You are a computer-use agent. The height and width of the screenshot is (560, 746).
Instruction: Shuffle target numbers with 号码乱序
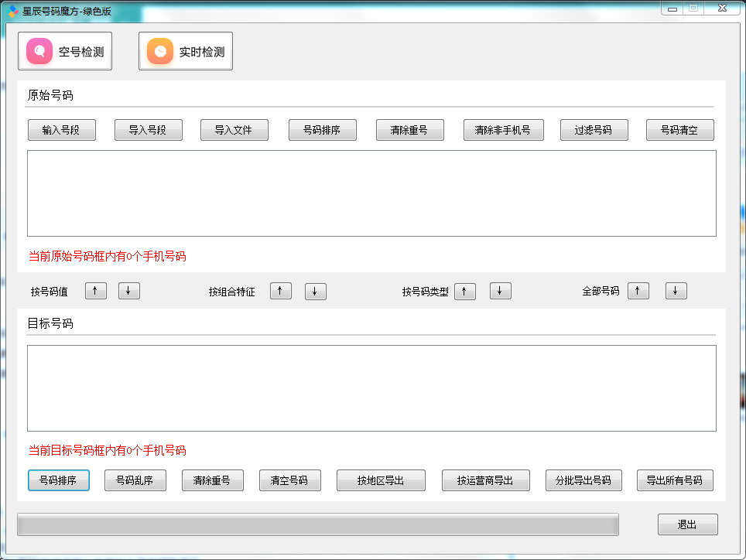pyautogui.click(x=135, y=480)
